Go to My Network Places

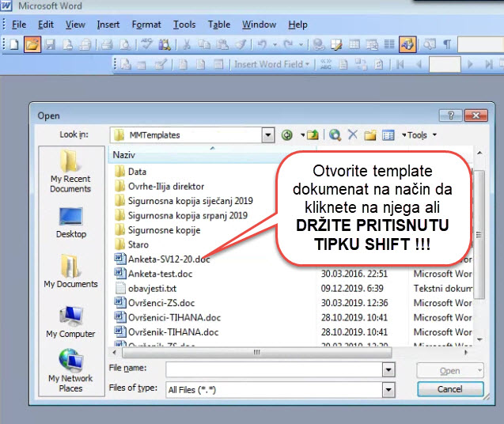(x=70, y=371)
